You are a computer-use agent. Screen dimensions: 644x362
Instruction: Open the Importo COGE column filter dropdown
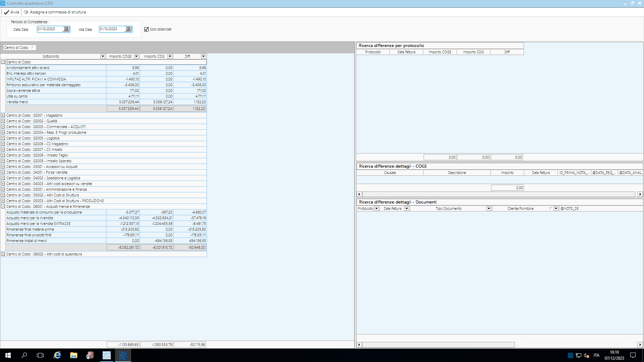[136, 56]
